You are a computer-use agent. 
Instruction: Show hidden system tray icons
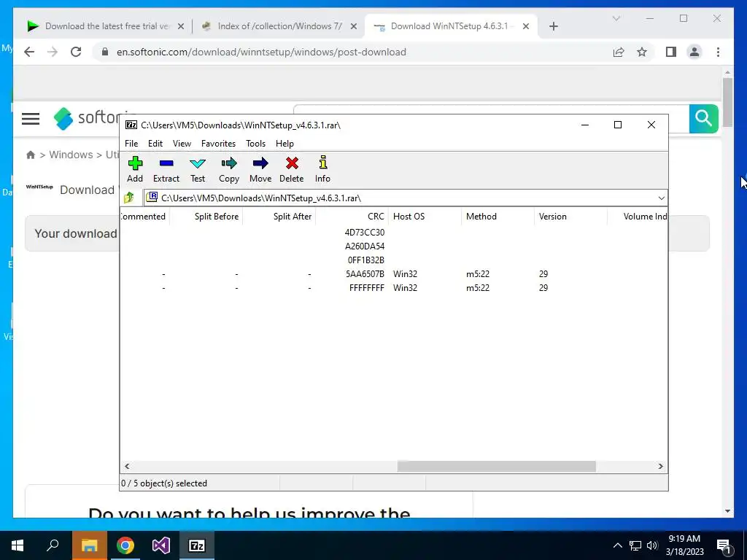tap(617, 545)
